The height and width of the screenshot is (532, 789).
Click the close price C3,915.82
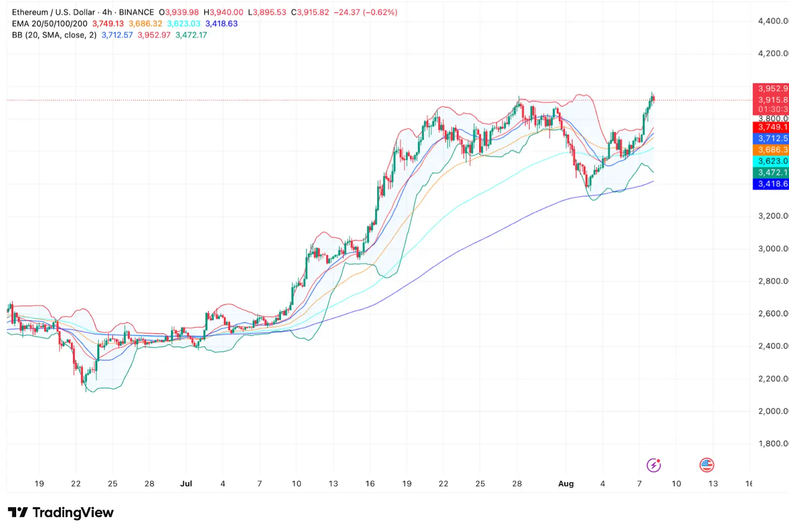pyautogui.click(x=310, y=12)
